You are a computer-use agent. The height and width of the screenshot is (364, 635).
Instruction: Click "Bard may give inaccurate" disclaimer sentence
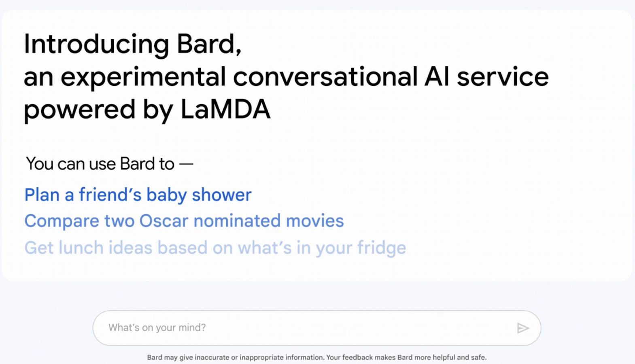click(x=236, y=358)
